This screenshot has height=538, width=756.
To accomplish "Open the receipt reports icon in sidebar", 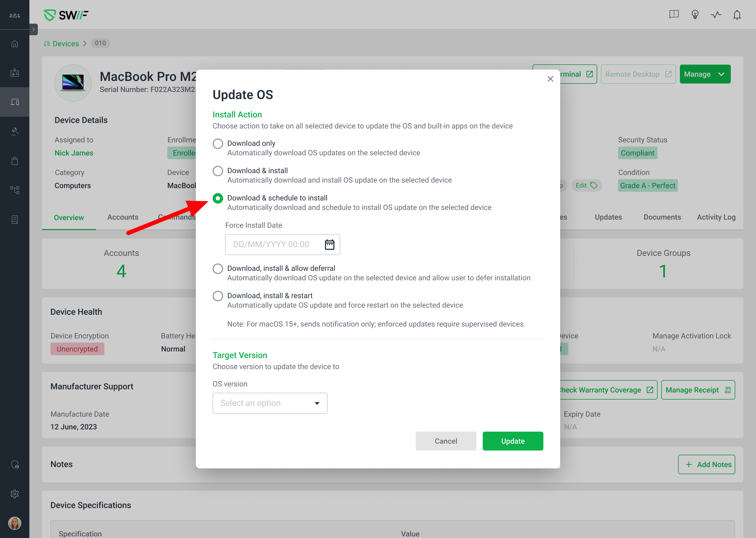I will point(14,219).
